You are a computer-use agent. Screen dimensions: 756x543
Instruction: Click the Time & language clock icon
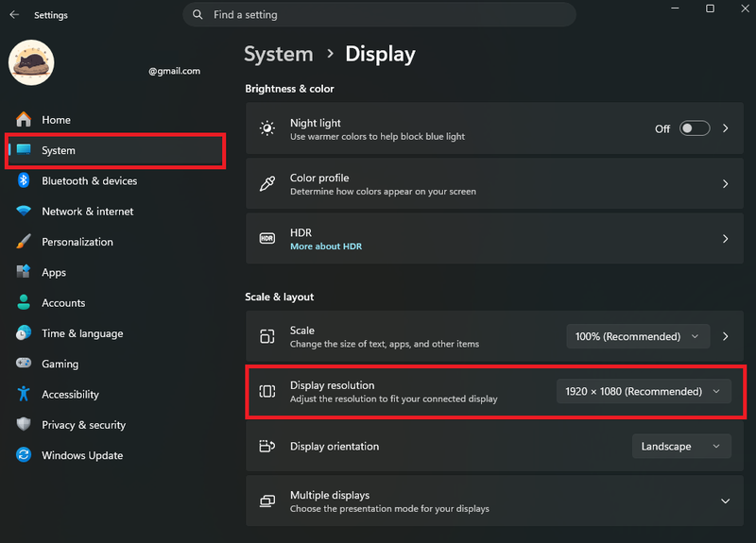pyautogui.click(x=23, y=333)
